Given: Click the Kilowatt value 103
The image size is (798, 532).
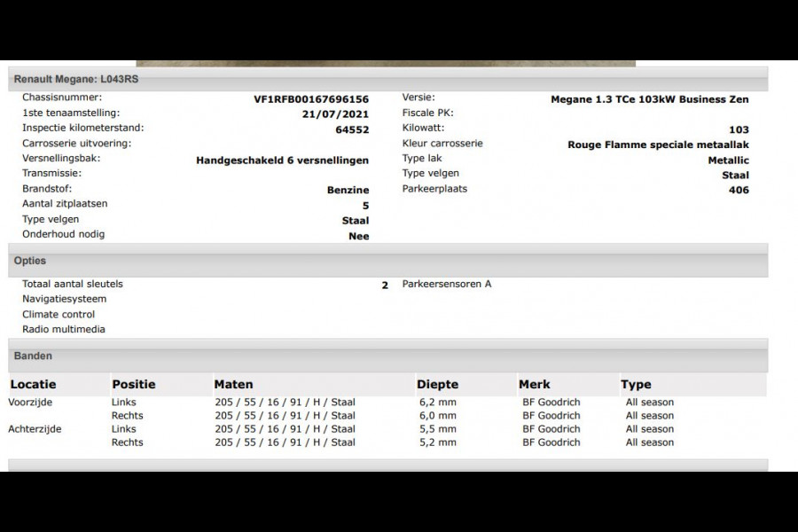Looking at the screenshot, I should tap(739, 129).
